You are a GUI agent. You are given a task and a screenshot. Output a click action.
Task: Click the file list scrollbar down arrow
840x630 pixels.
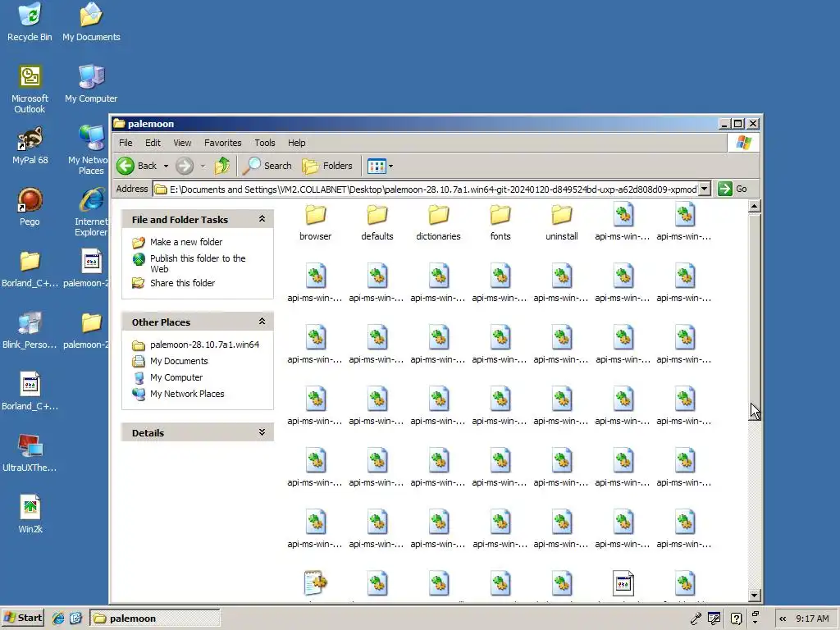[x=755, y=595]
